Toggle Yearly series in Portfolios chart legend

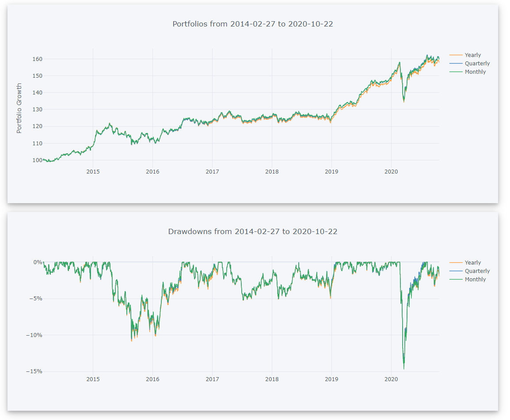pyautogui.click(x=472, y=55)
